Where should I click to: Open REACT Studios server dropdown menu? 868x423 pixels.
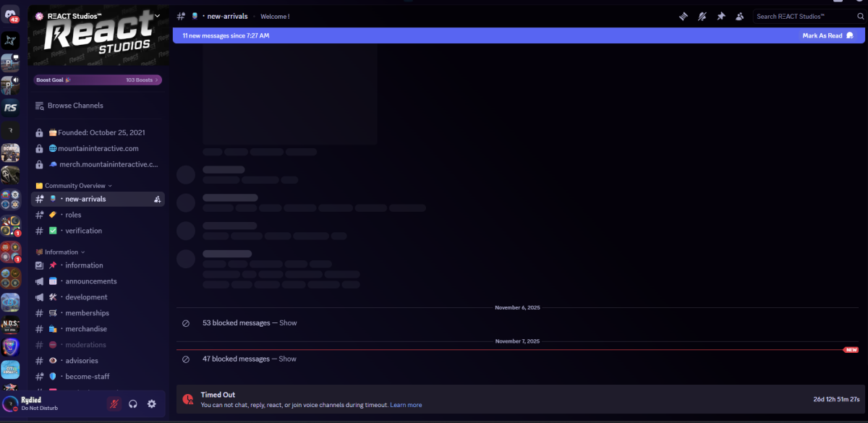157,15
